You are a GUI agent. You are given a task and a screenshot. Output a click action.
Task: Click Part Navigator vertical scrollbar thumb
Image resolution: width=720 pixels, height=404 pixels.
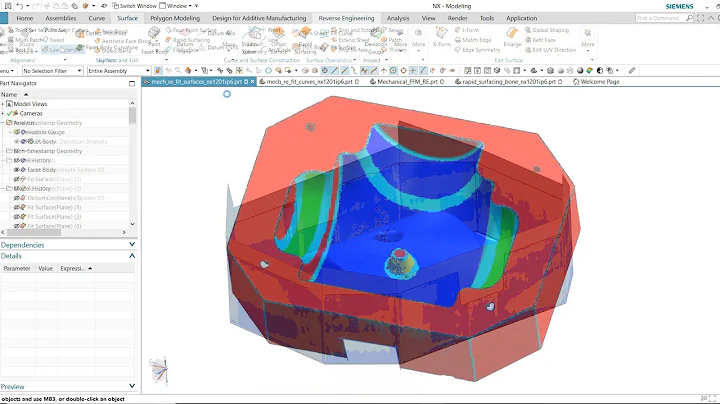(133, 116)
